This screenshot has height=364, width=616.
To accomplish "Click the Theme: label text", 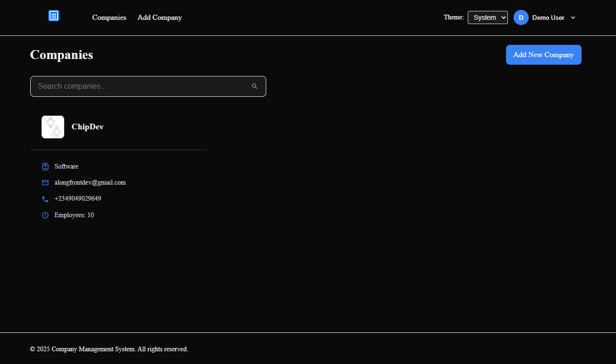I will 454,17.
